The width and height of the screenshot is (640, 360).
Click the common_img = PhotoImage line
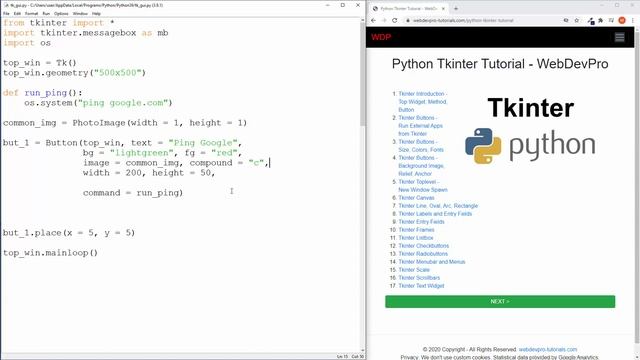125,123
